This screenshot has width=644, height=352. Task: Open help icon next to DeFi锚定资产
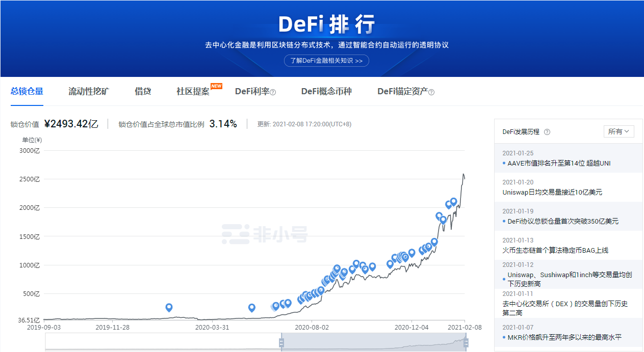click(x=431, y=92)
